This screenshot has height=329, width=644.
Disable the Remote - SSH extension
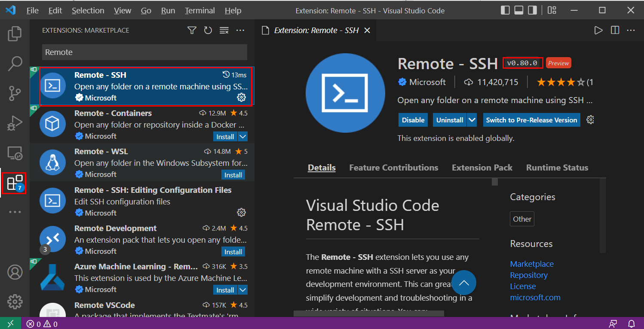[x=413, y=120]
